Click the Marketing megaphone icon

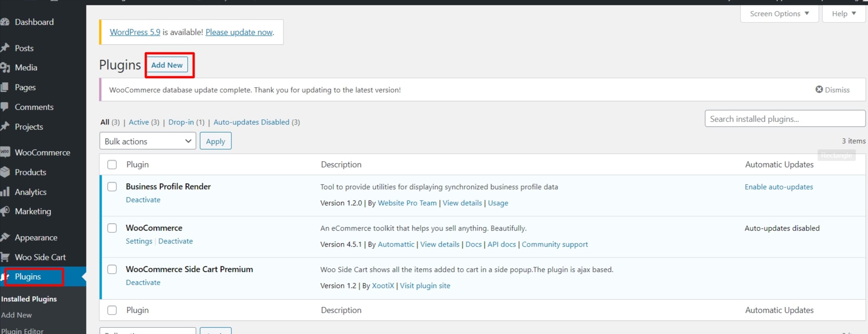click(5, 211)
